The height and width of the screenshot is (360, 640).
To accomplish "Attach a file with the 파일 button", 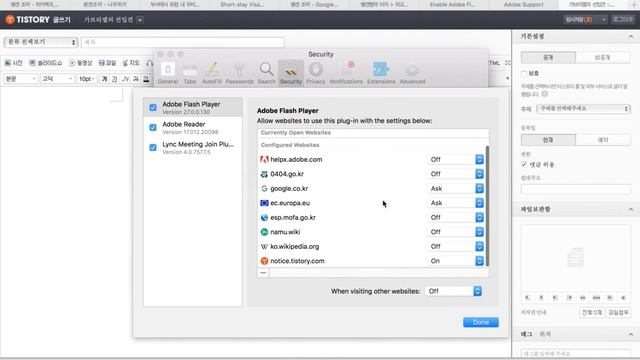I will click(107, 63).
